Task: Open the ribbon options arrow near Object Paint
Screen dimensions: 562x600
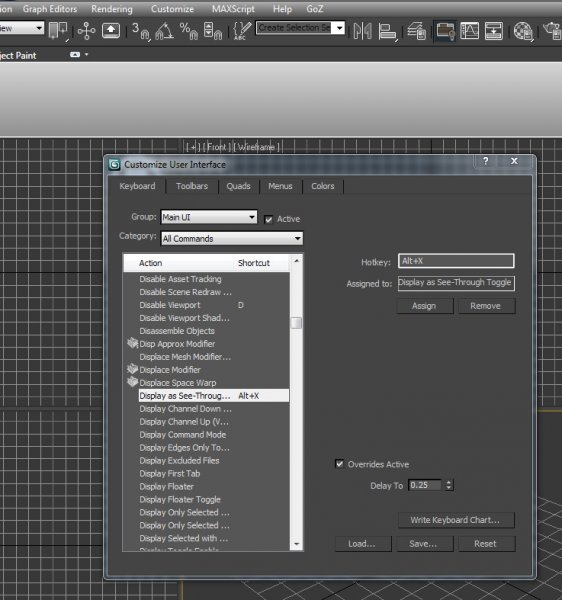Action: [x=86, y=55]
